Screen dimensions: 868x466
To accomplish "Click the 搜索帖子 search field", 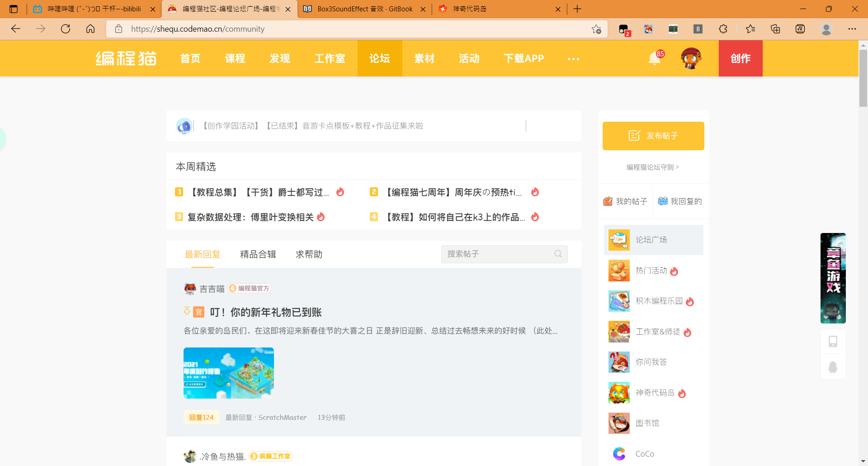I will tap(504, 254).
